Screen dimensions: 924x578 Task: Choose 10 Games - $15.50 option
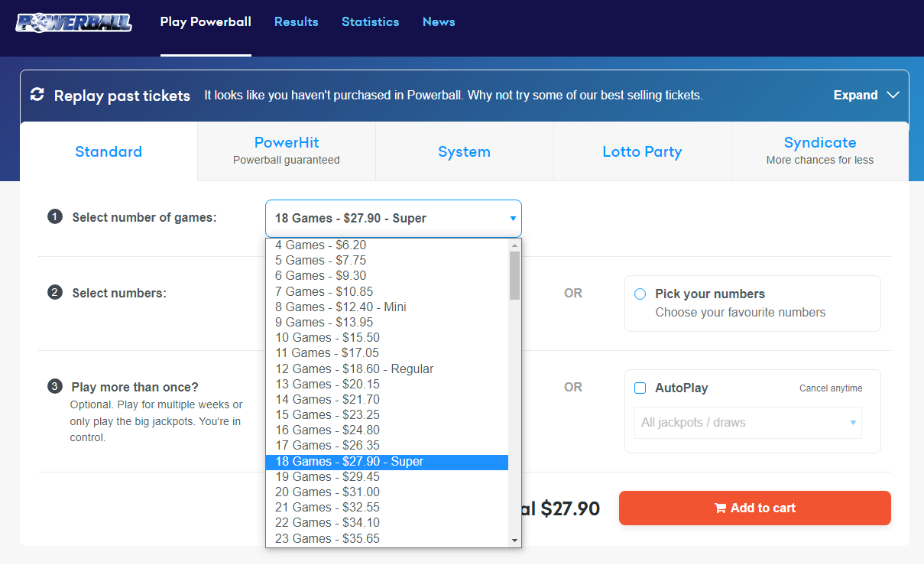pyautogui.click(x=387, y=337)
